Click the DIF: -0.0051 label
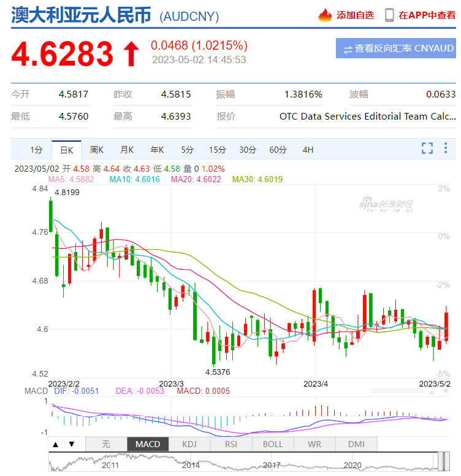This screenshot has width=461, height=476. (x=77, y=391)
